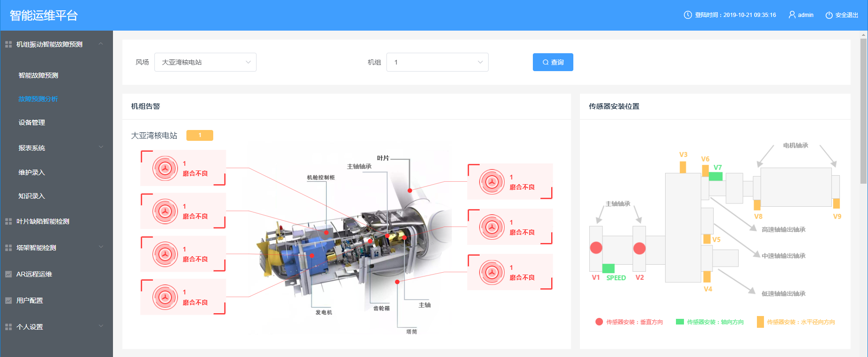Screen dimensions: 868x357
Task: Click the V6 orange sensor marker
Action: click(x=705, y=170)
